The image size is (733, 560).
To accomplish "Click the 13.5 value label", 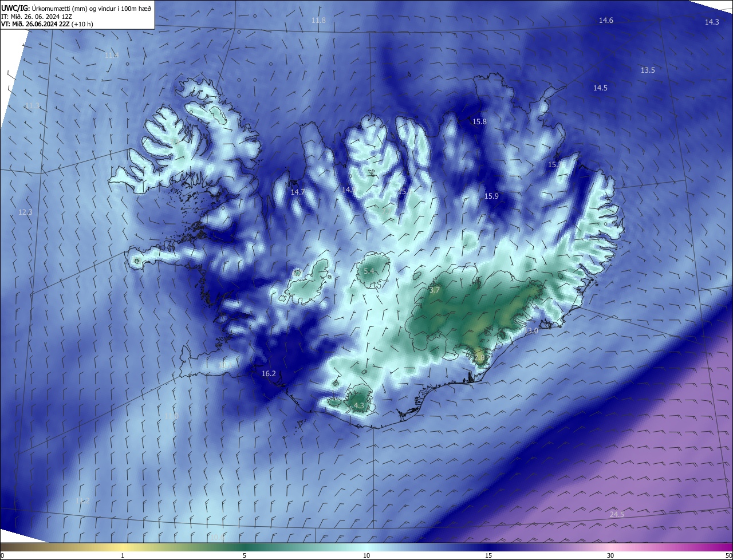I will pos(648,70).
